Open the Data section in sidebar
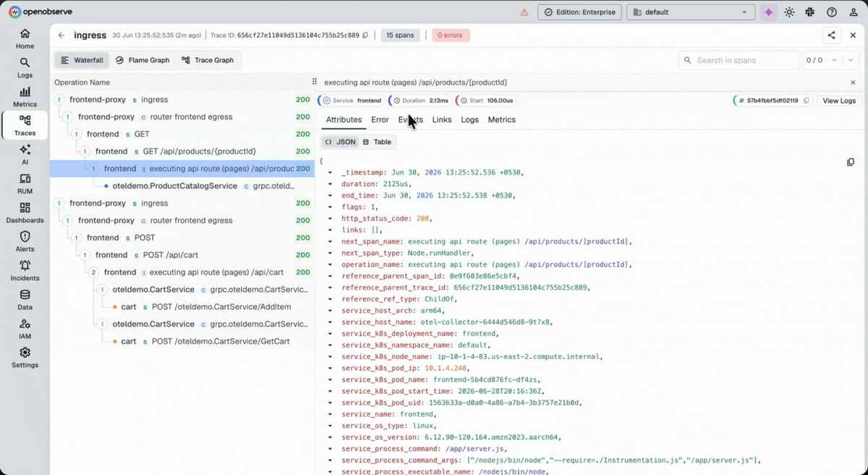This screenshot has width=868, height=475. coord(25,300)
